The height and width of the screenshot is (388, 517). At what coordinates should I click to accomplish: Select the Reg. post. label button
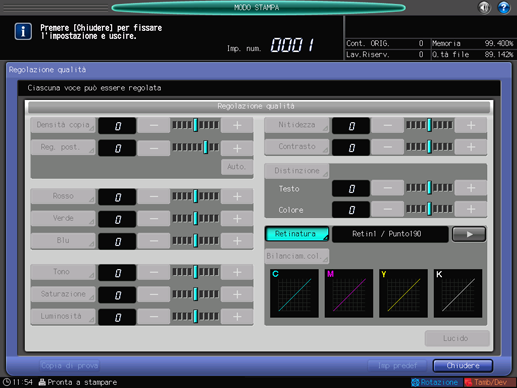(63, 147)
